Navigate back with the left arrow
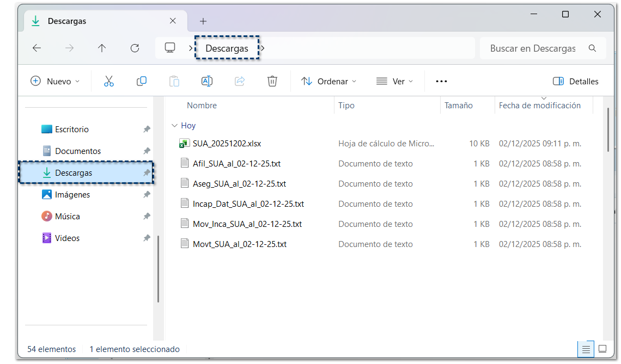Screen dimensions: 621x364 [x=36, y=48]
